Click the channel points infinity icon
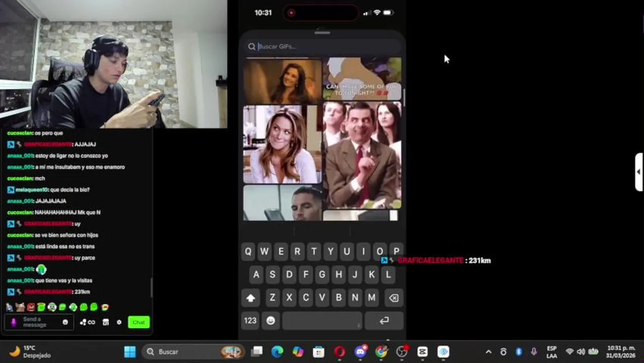The height and width of the screenshot is (363, 644). (x=88, y=322)
